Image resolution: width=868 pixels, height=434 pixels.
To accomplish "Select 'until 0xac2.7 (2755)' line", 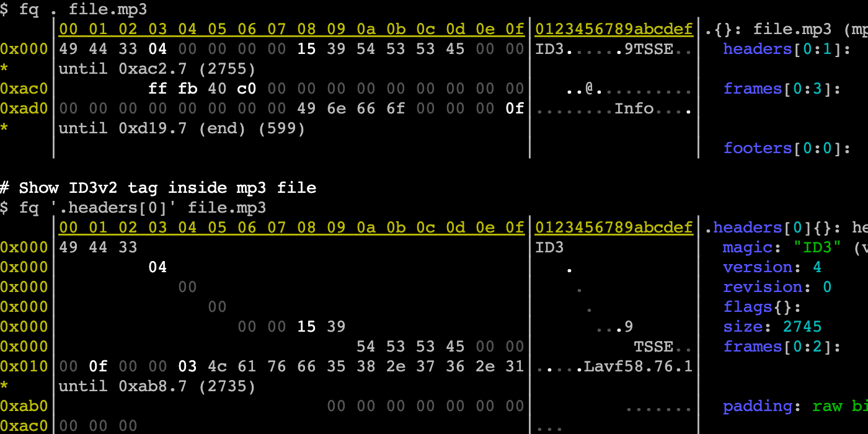I will click(157, 69).
